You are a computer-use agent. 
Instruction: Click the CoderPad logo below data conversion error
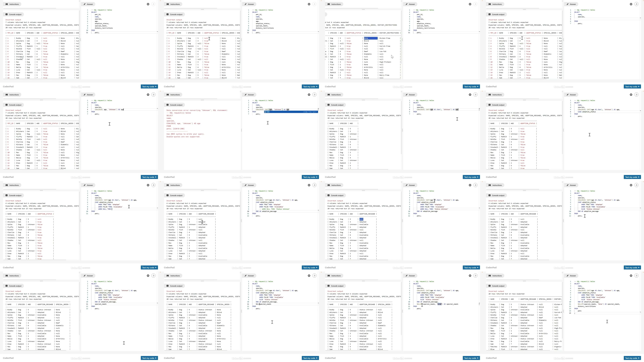(169, 177)
